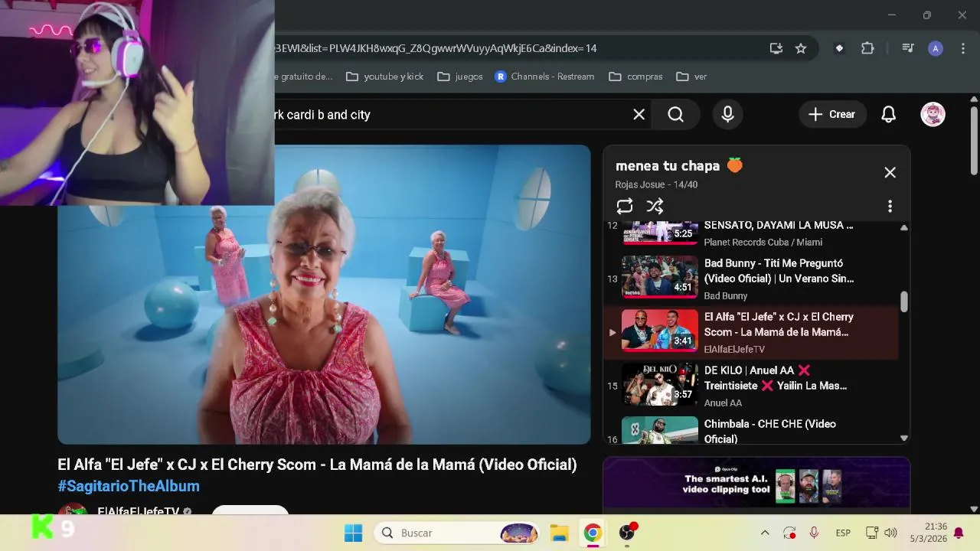
Task: Bookmark this page with the star icon
Action: (x=801, y=48)
